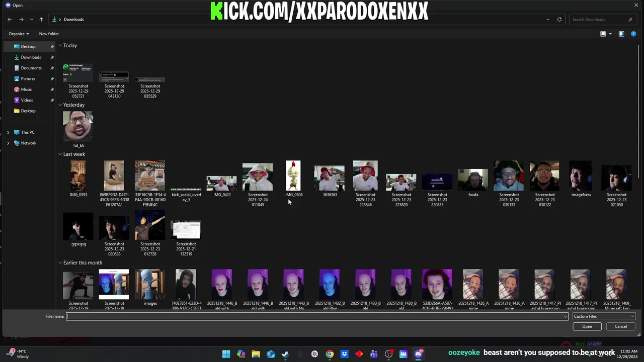Open the view options dropdown arrow
The height and width of the screenshot is (362, 644).
tap(610, 34)
